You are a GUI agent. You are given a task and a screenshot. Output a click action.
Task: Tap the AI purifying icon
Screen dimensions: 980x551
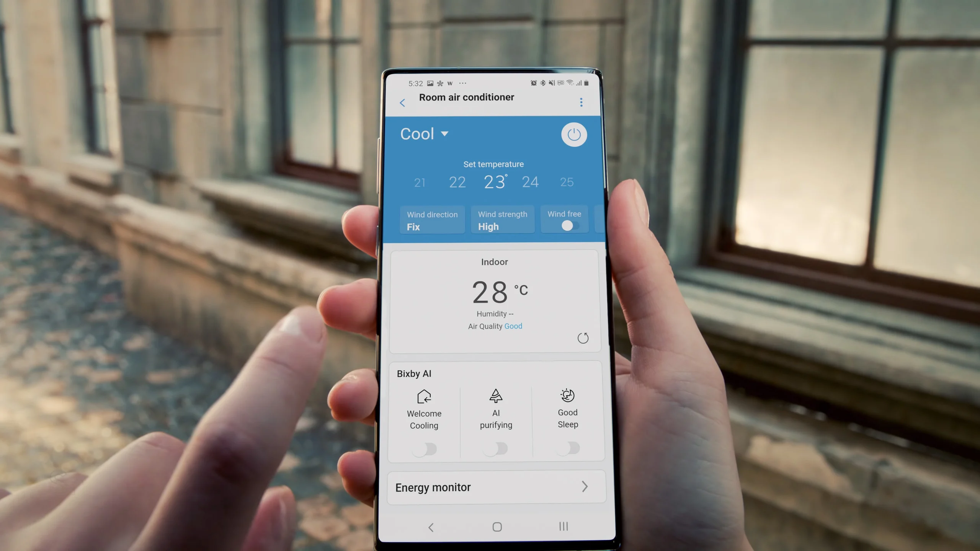click(495, 396)
